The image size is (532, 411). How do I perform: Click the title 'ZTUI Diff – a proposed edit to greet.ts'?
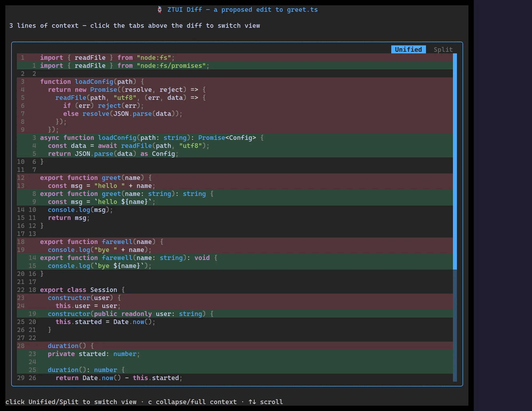(242, 10)
